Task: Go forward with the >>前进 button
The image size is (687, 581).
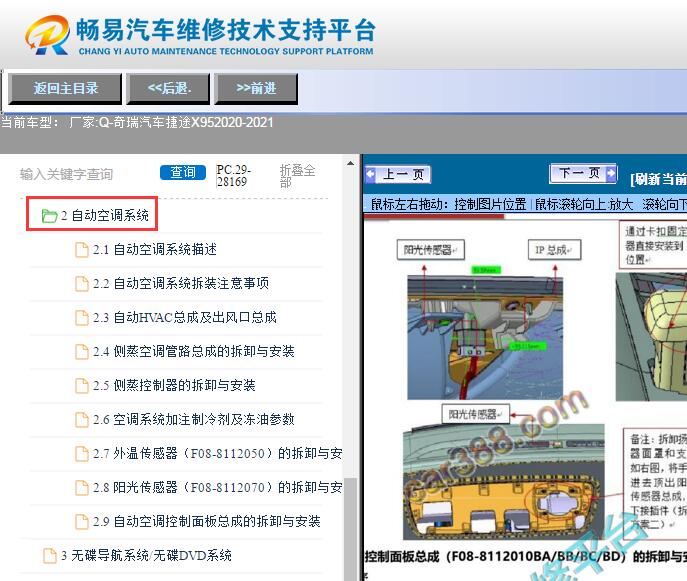Action: tap(256, 89)
